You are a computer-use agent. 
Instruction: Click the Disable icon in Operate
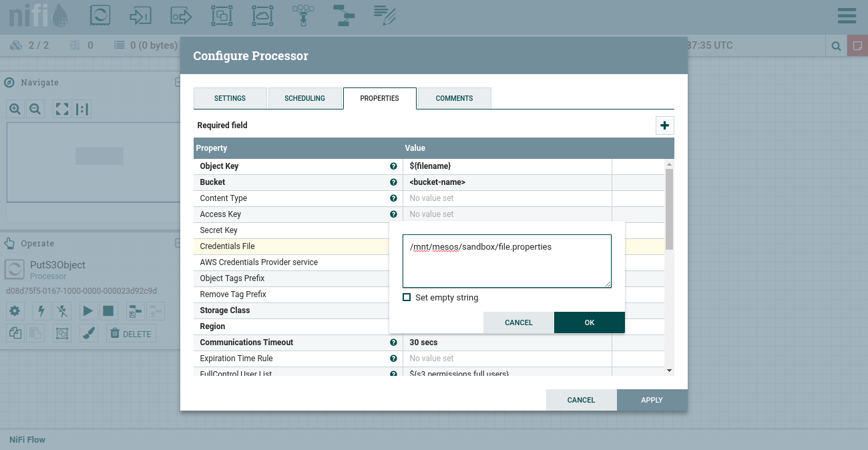coord(62,310)
